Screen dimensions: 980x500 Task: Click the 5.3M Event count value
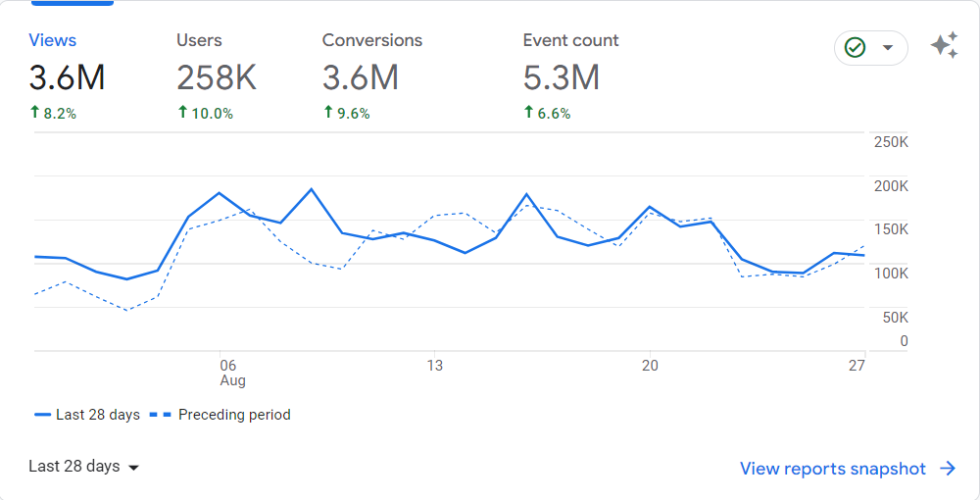tap(561, 77)
